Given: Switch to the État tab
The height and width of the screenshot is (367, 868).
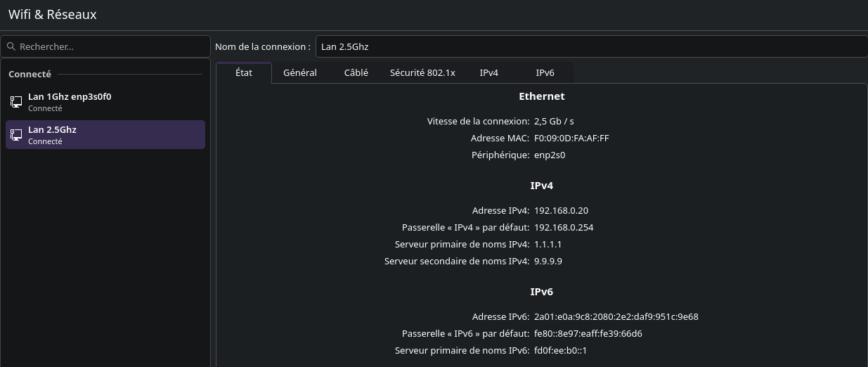Looking at the screenshot, I should (244, 73).
